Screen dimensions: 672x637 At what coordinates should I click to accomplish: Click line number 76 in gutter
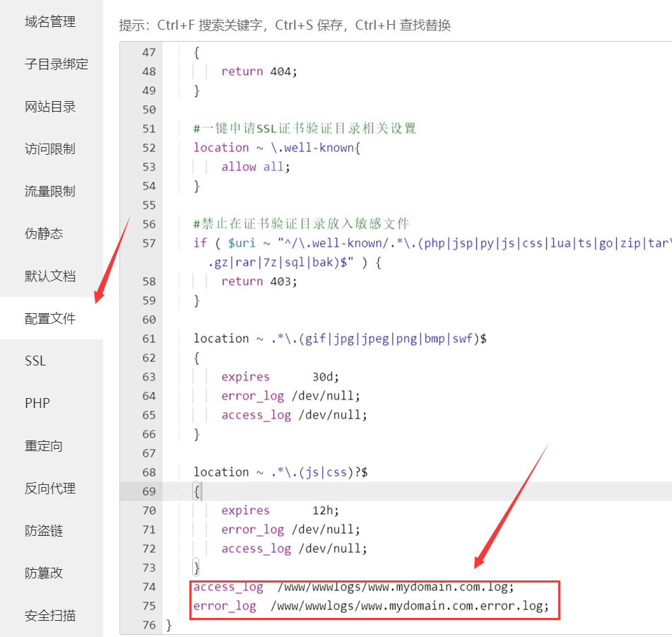[x=148, y=625]
